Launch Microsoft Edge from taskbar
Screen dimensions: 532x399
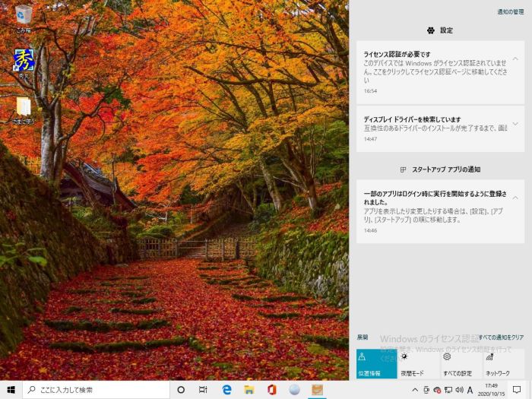pyautogui.click(x=226, y=389)
